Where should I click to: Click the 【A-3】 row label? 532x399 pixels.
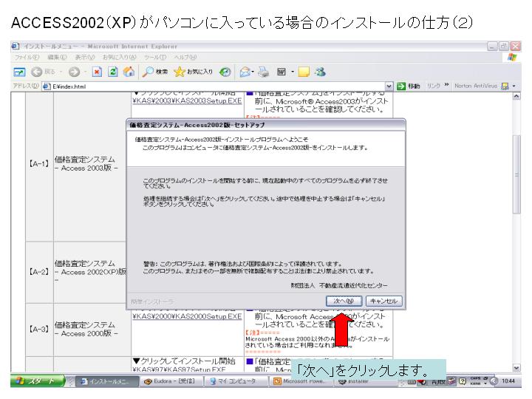click(38, 329)
